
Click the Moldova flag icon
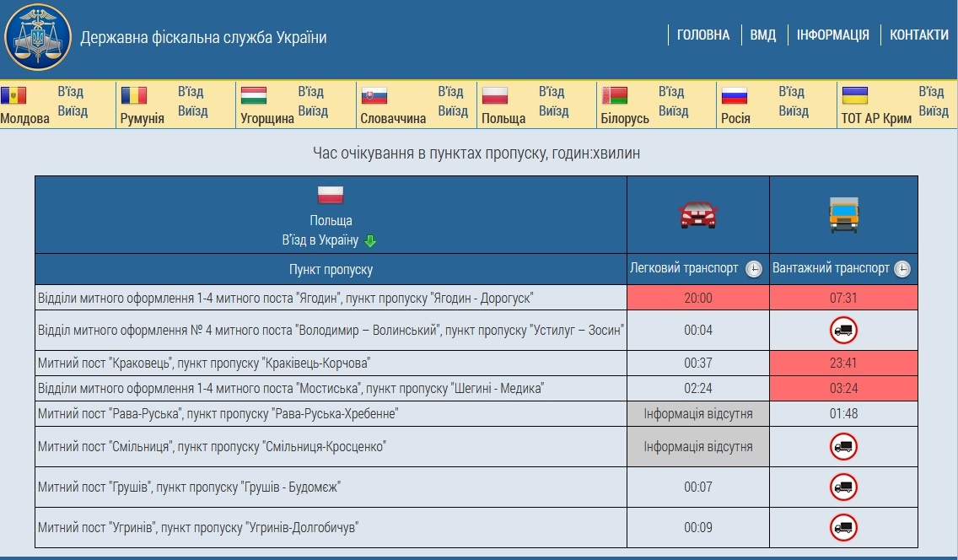click(x=13, y=95)
